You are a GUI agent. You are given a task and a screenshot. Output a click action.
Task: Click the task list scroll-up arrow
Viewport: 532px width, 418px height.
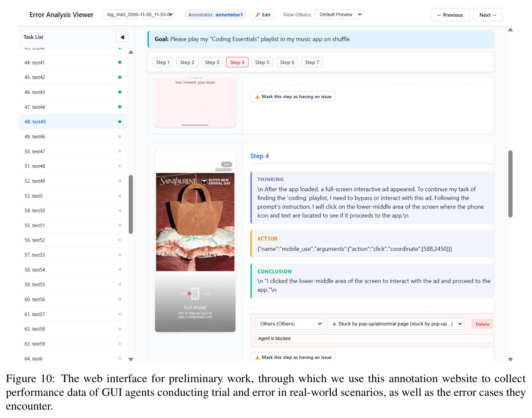pos(131,52)
